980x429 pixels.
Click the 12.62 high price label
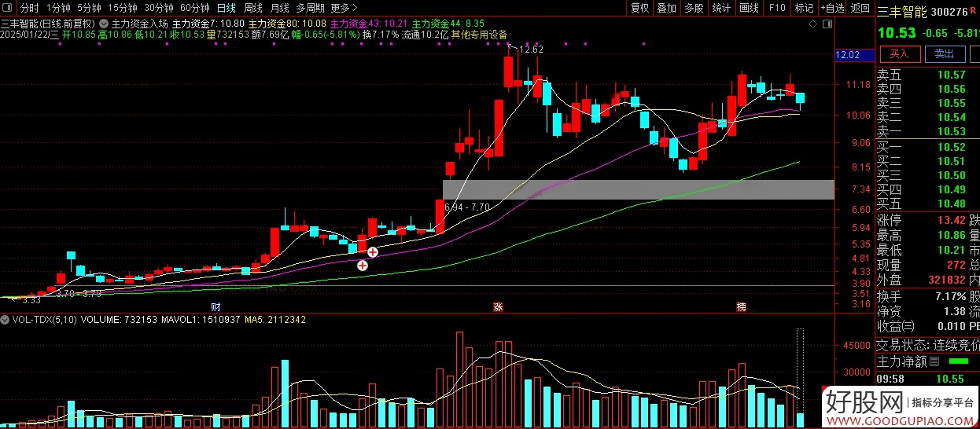pyautogui.click(x=530, y=49)
